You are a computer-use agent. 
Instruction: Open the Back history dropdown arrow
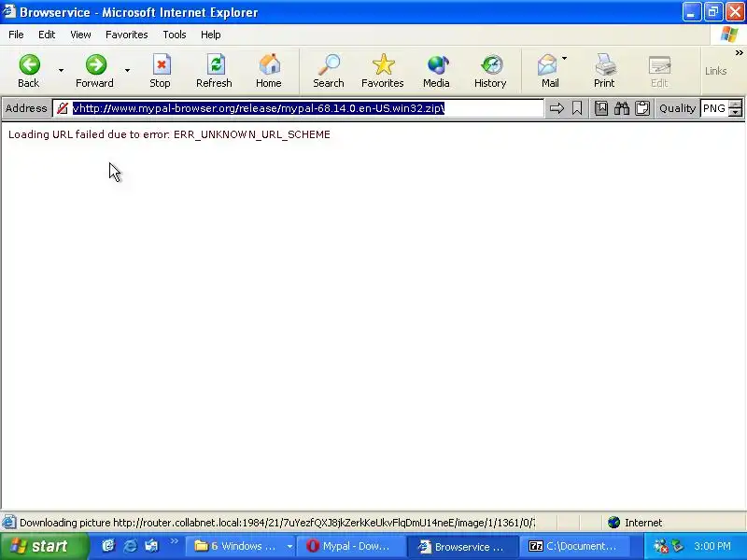pyautogui.click(x=61, y=71)
